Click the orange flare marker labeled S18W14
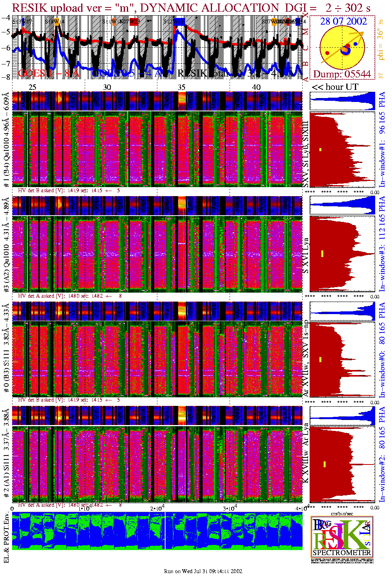The image size is (392, 577). [57, 22]
